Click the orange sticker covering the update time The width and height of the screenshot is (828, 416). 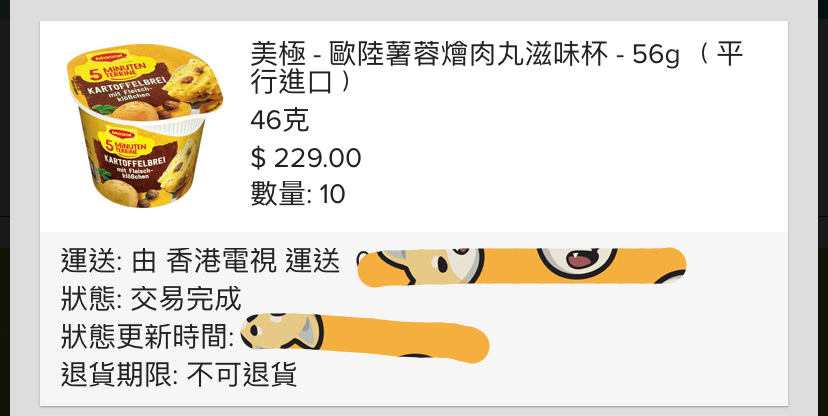tap(364, 338)
